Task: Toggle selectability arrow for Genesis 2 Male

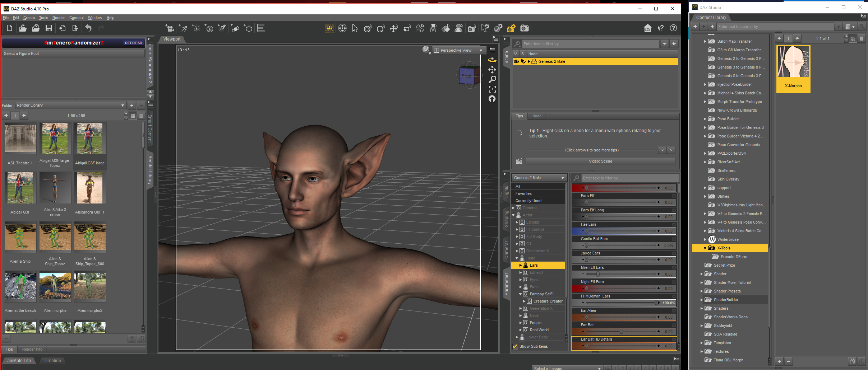Action: (x=523, y=61)
